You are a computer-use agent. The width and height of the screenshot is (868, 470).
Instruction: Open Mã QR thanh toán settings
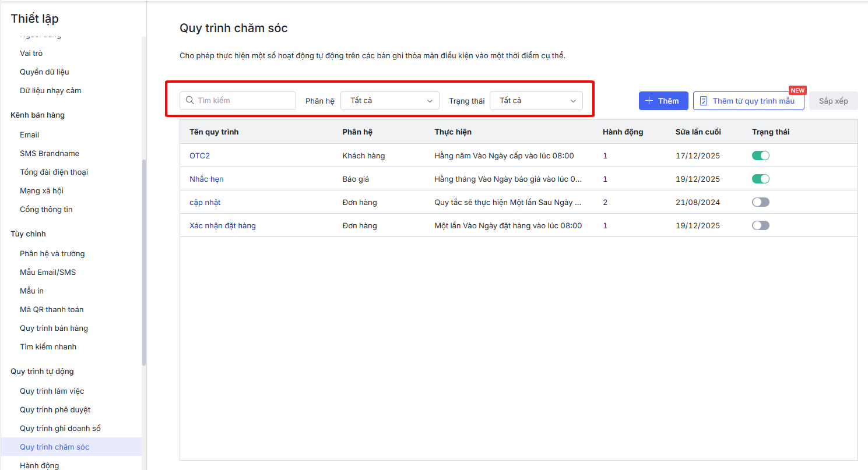[x=52, y=309]
